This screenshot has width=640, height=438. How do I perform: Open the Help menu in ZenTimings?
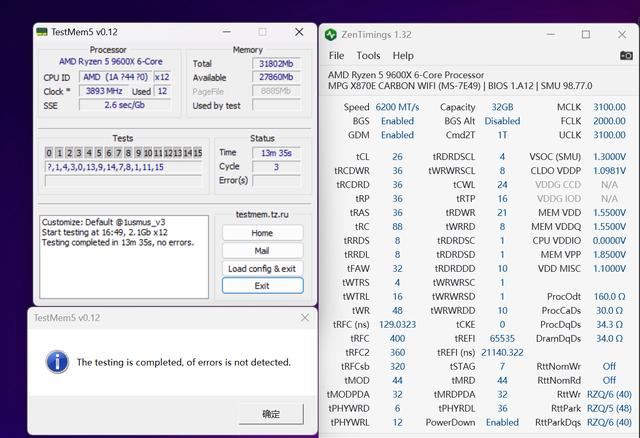[403, 56]
